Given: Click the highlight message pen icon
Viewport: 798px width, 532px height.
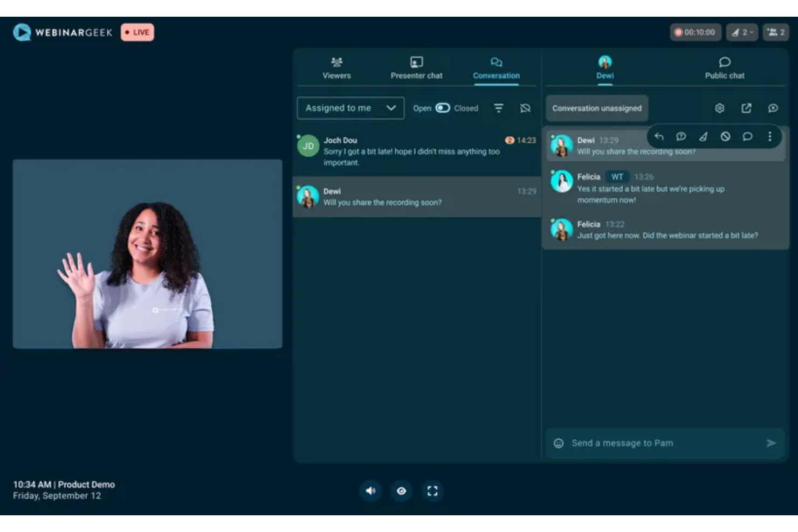Looking at the screenshot, I should tap(703, 136).
